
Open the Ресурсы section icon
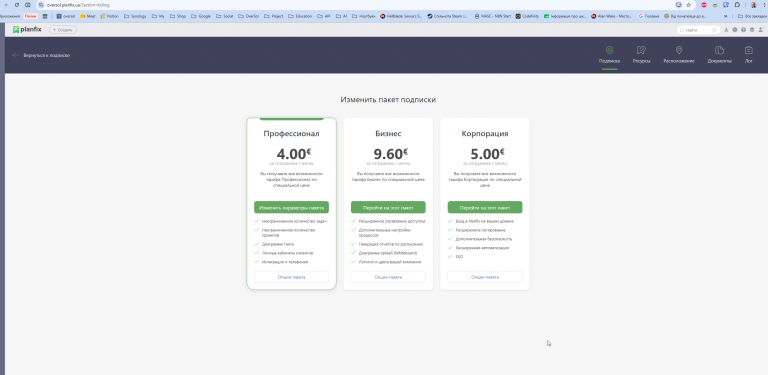641,50
